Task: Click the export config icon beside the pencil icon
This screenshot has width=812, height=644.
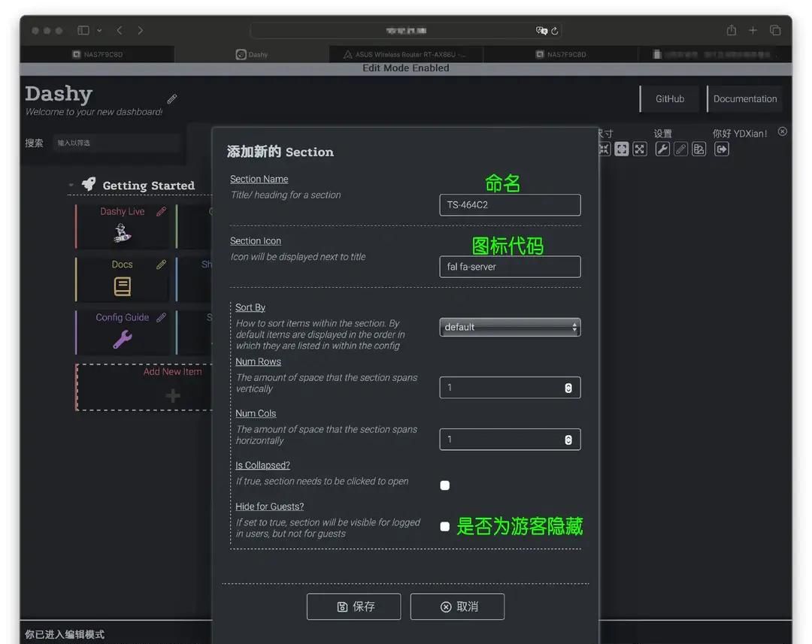Action: [699, 149]
